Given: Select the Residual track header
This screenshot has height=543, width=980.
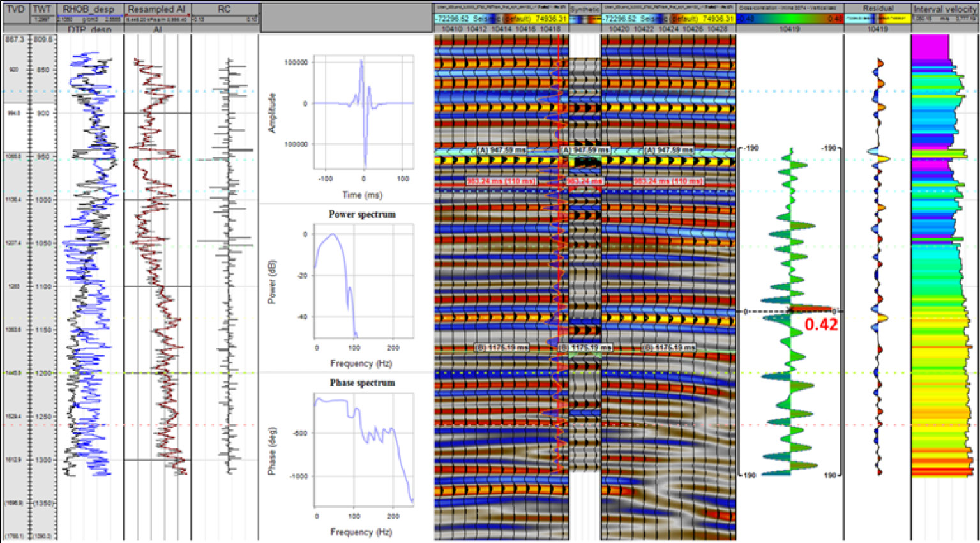Looking at the screenshot, I should [877, 9].
